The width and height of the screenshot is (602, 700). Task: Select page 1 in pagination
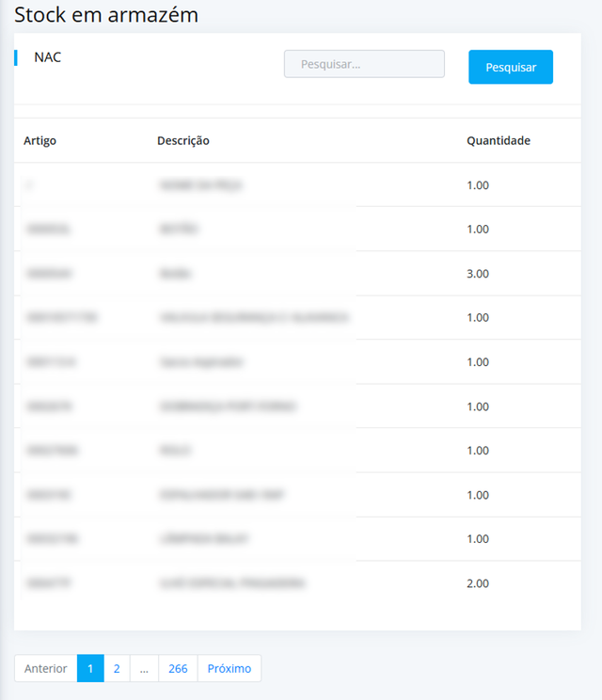click(90, 669)
